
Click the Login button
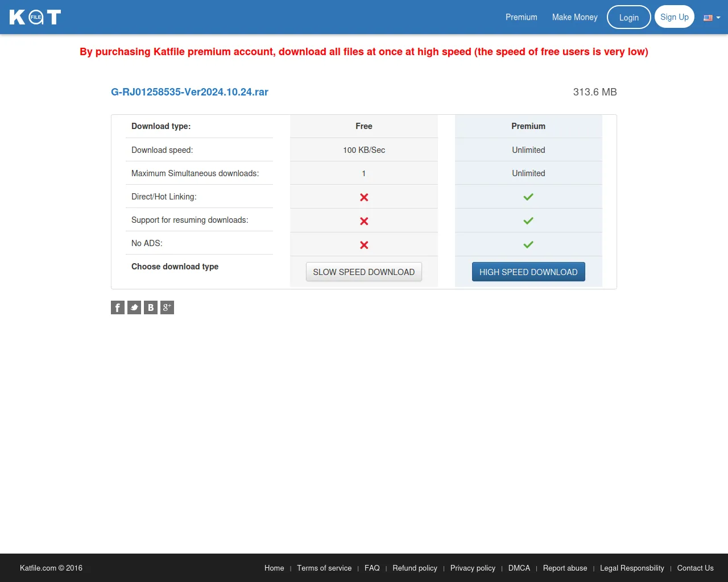(629, 17)
